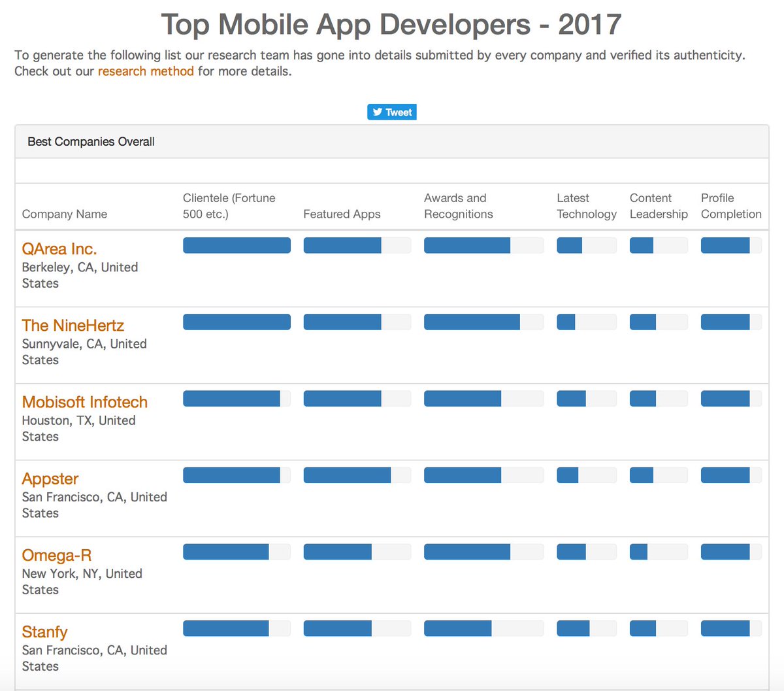Click Stanfy Latest Technology bar
Image resolution: width=784 pixels, height=691 pixels.
point(587,628)
